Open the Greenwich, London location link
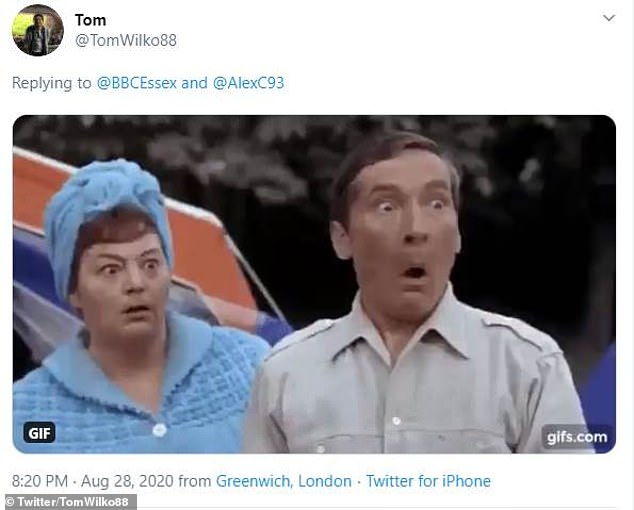Viewport: 634px width, 510px height. 284,481
